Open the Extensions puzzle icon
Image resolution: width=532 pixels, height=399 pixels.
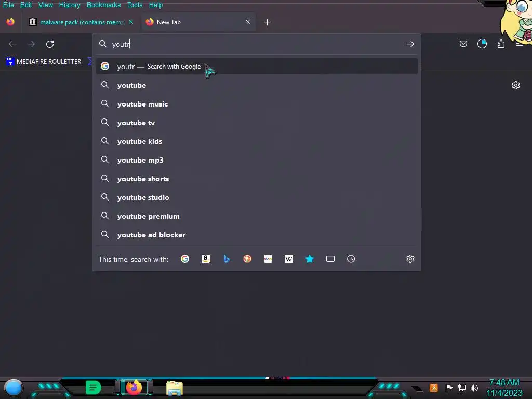point(501,44)
